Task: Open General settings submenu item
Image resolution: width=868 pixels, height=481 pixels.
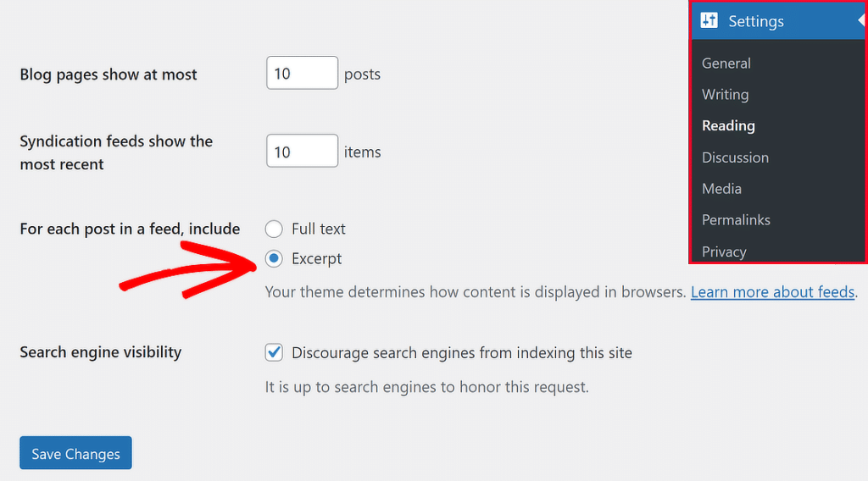Action: point(726,63)
